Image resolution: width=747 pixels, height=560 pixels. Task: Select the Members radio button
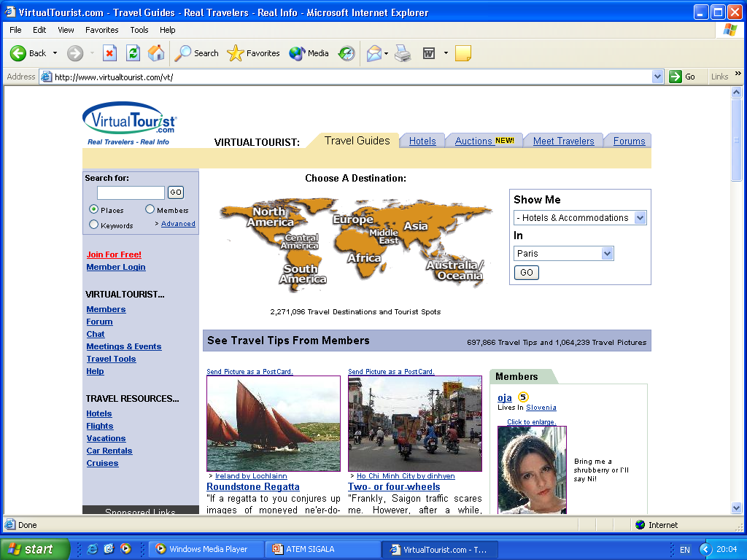click(150, 209)
